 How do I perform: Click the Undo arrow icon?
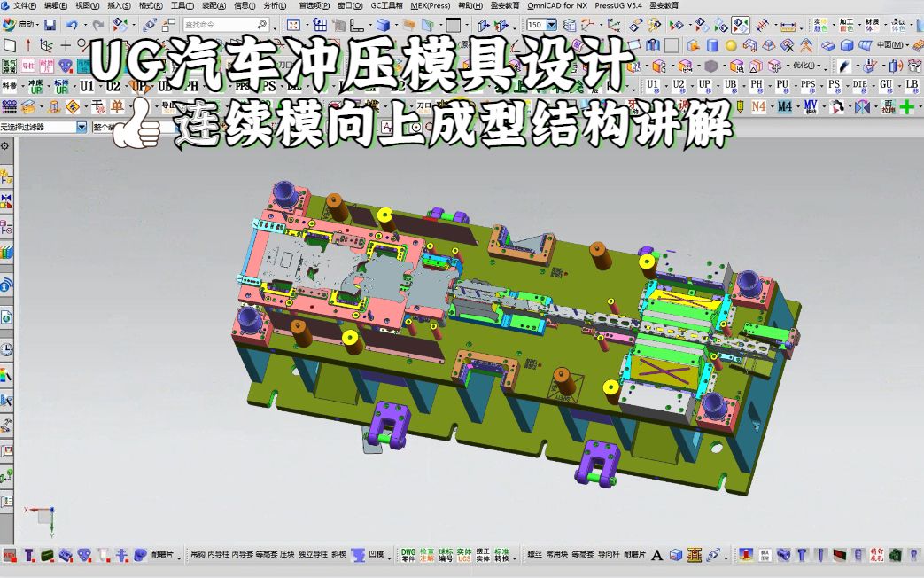tap(72, 25)
